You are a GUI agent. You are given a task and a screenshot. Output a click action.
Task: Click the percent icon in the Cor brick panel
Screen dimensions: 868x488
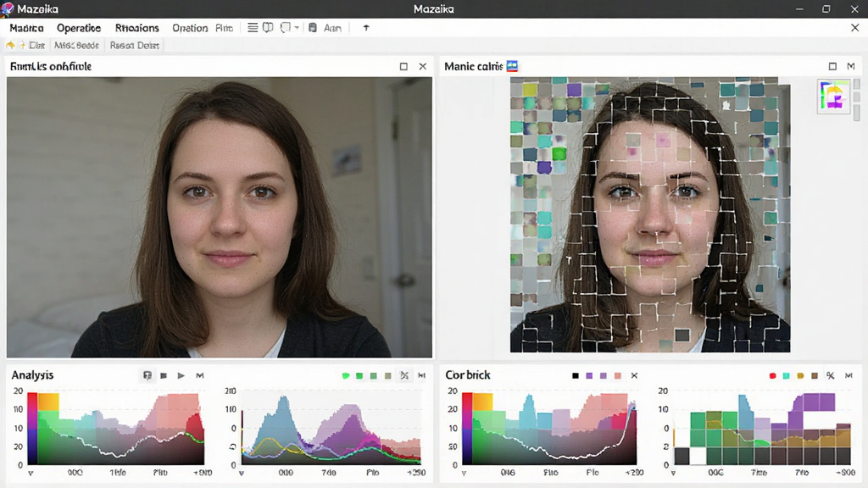[831, 375]
